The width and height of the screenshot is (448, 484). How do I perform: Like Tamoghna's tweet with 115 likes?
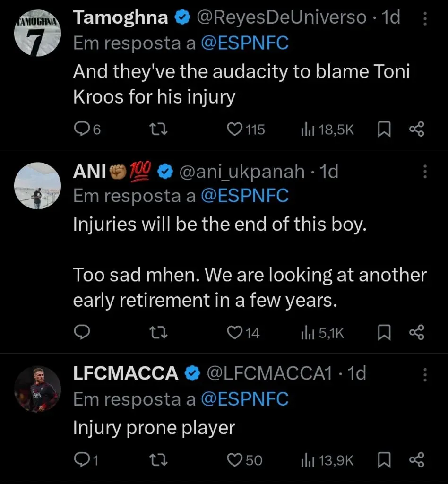coord(236,129)
